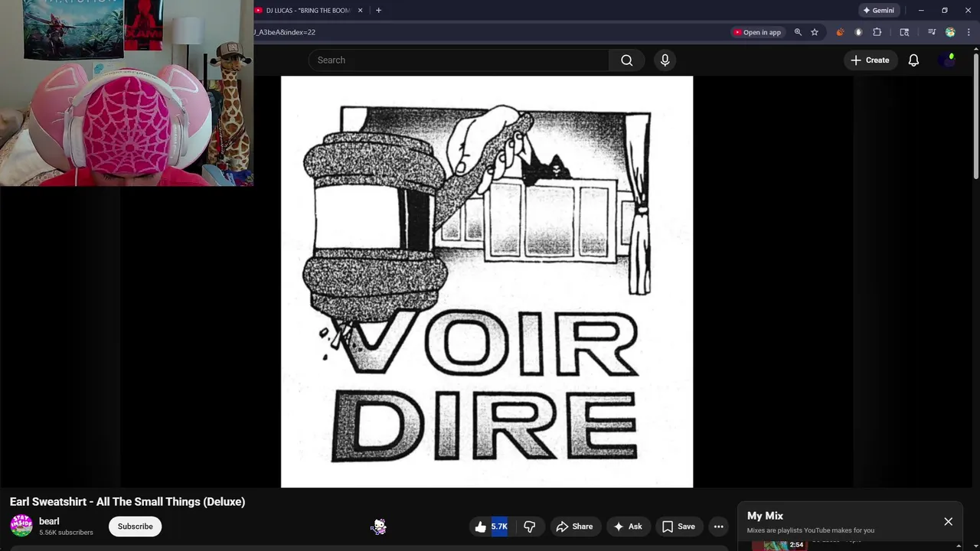Image resolution: width=980 pixels, height=551 pixels.
Task: Bookmark this page with star icon
Action: click(815, 32)
